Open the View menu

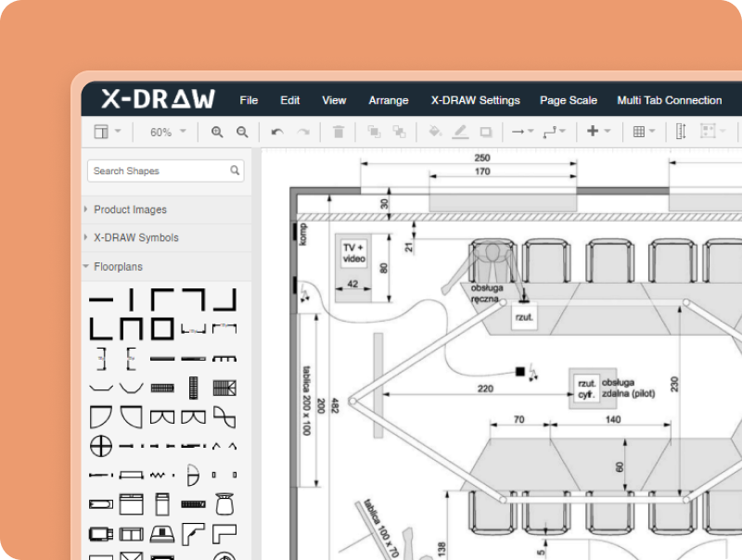pyautogui.click(x=334, y=100)
